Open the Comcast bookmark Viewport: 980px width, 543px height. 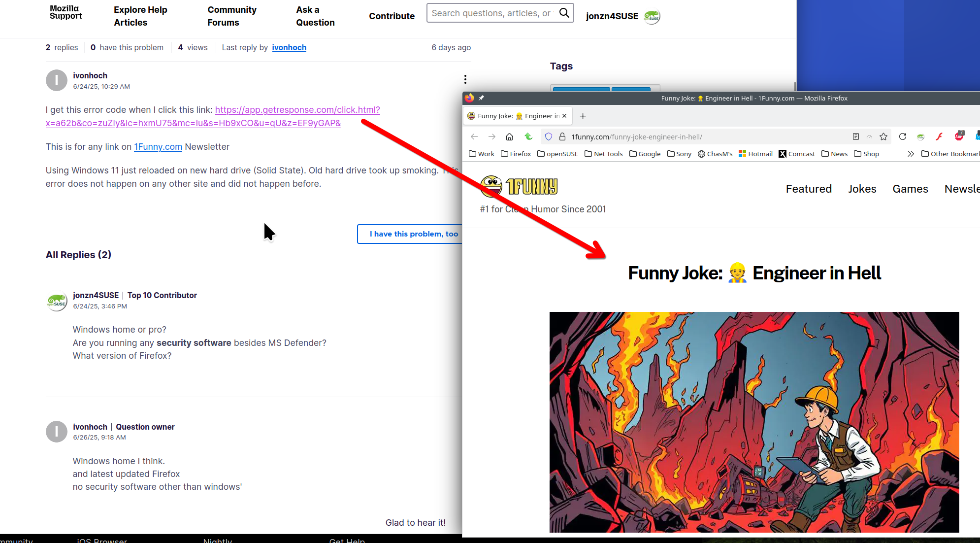coord(797,154)
